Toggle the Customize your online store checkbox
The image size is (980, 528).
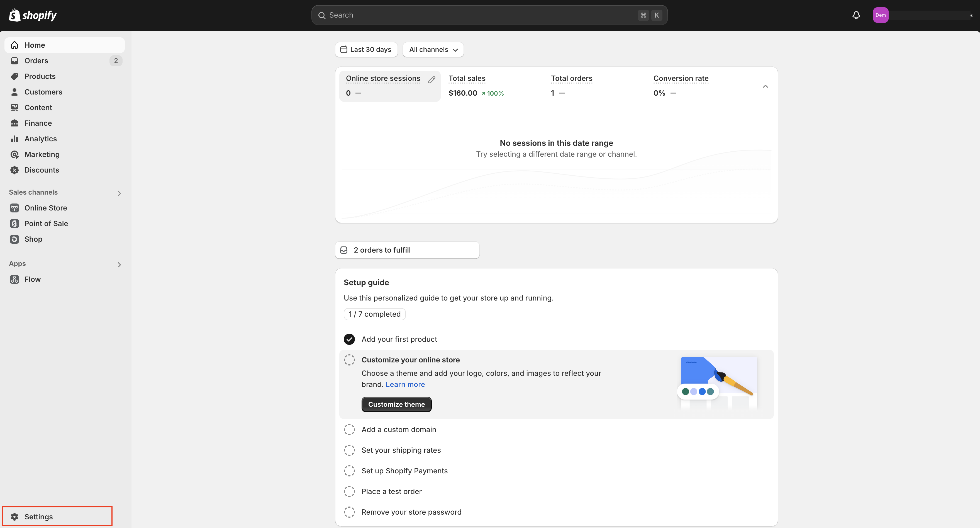349,360
